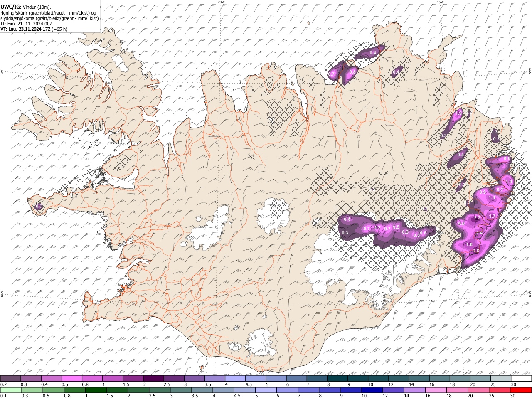The width and height of the screenshot is (532, 399).
Task: Pick the rain legend swatch starting at 3
Action: point(181,390)
